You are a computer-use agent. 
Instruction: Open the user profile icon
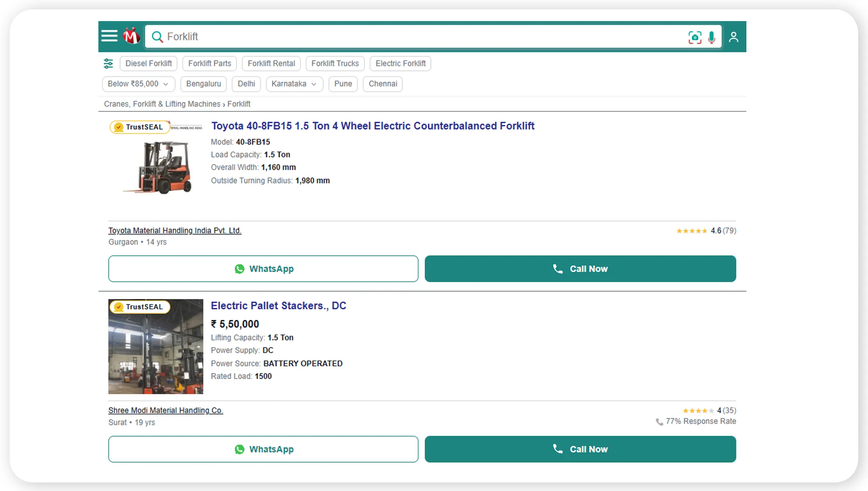pos(733,37)
